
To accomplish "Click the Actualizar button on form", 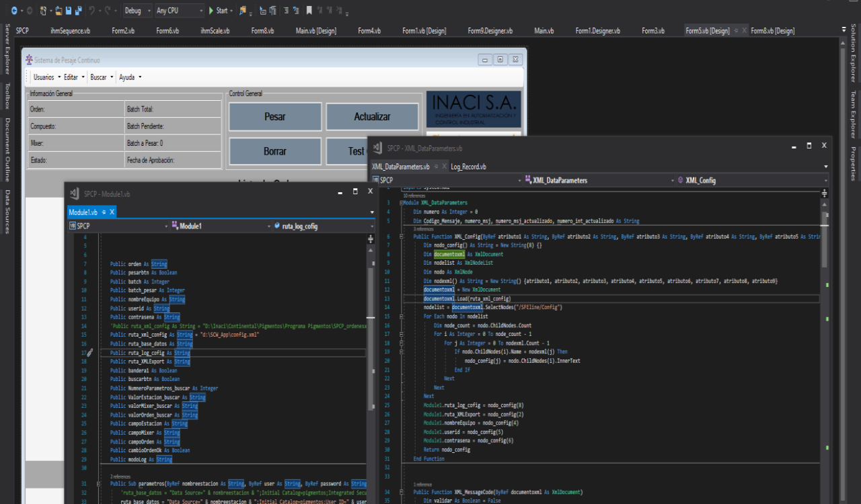I will [372, 117].
